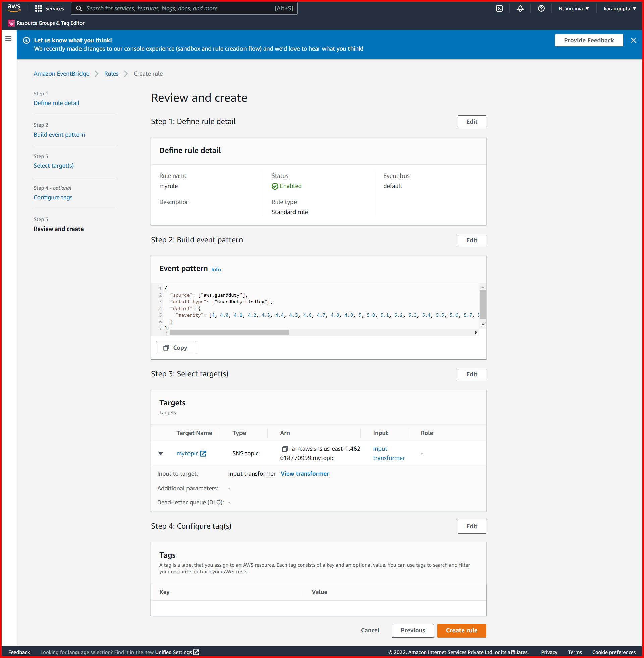Go to Select target(s) step
644x658 pixels.
53,166
